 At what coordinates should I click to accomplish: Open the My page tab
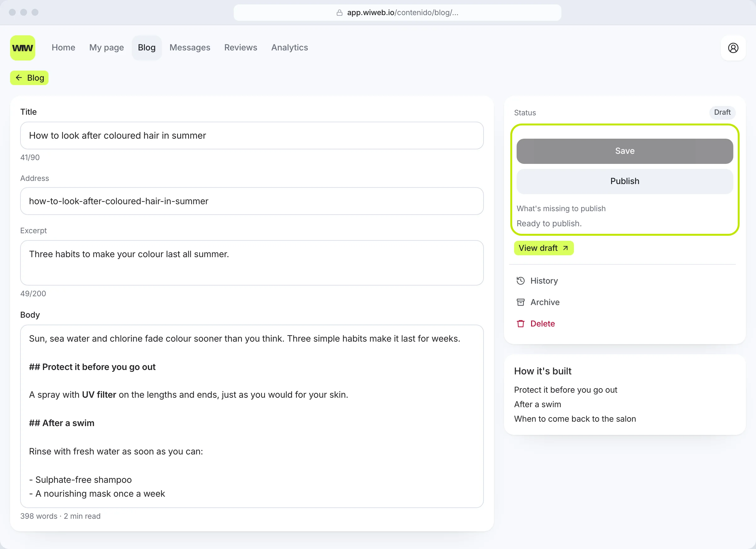coord(106,48)
